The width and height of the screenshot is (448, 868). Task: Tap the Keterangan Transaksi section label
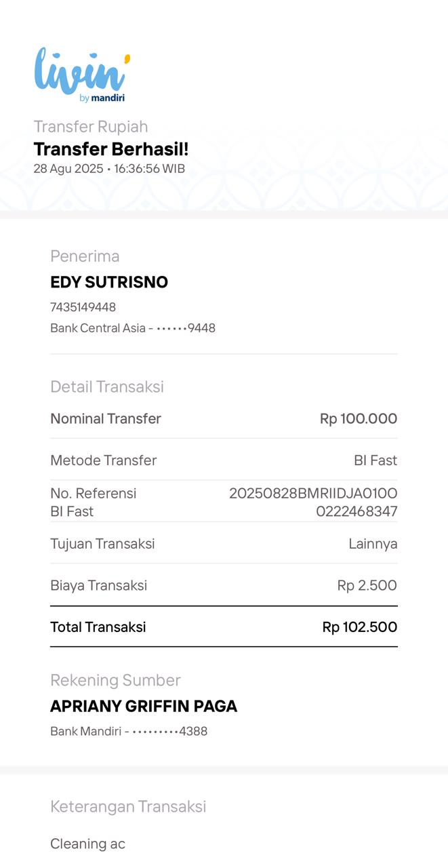128,806
